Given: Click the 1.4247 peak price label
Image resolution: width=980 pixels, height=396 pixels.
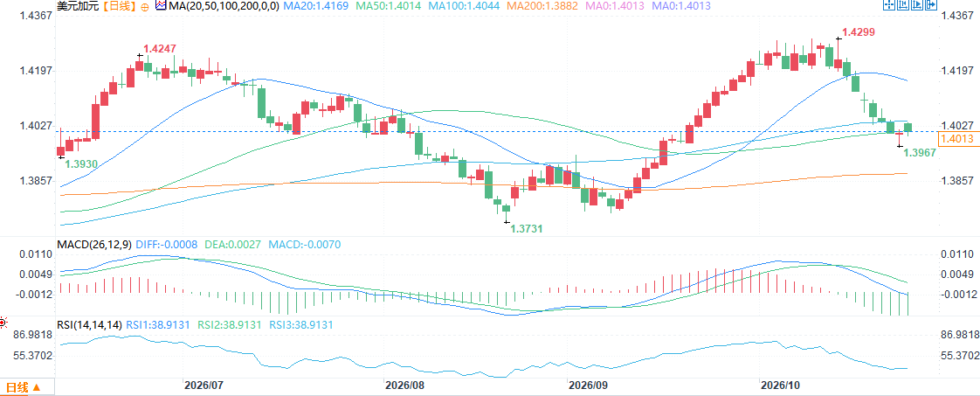Looking at the screenshot, I should [x=159, y=48].
